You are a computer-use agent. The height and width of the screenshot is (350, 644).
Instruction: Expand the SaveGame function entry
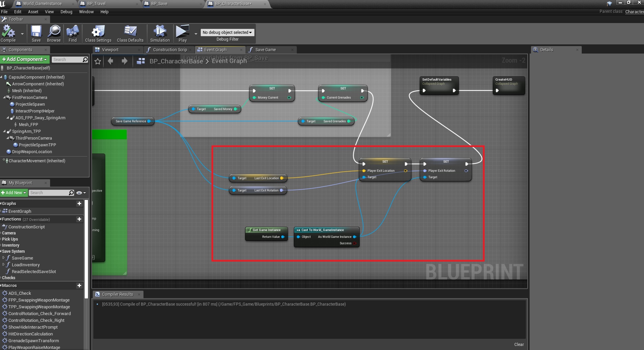tap(3, 258)
